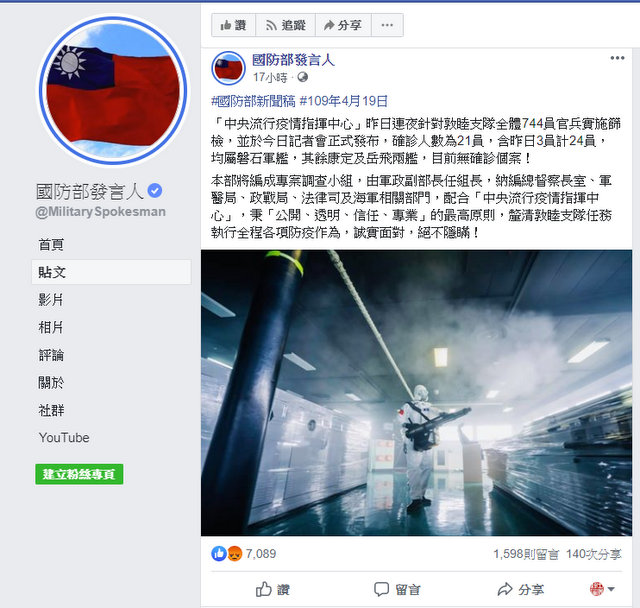The height and width of the screenshot is (608, 640).
Task: Follow the page via 追蹤 button
Action: (286, 25)
